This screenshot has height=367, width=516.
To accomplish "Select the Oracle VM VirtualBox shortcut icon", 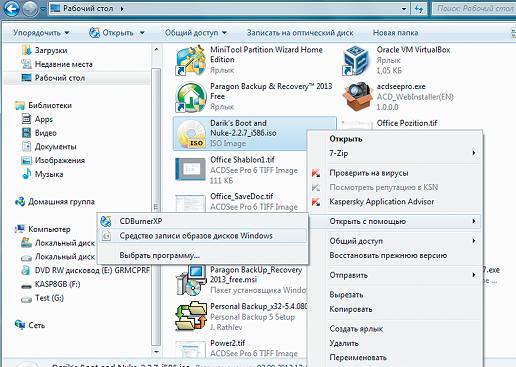I will point(357,61).
